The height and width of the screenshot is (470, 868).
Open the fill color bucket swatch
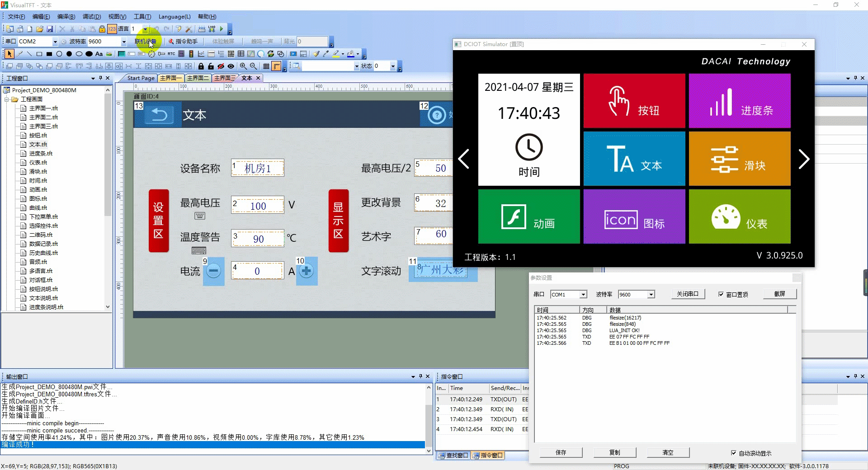(x=350, y=54)
